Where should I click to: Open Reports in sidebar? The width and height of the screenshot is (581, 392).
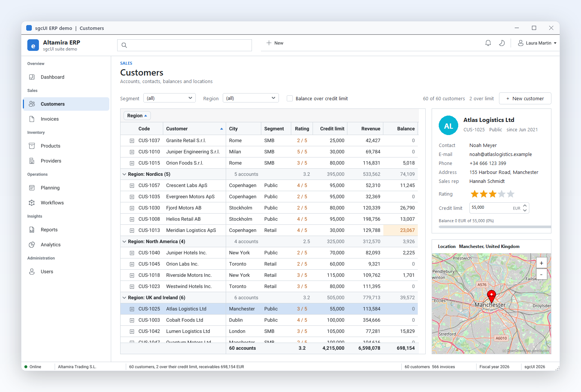(x=66, y=230)
